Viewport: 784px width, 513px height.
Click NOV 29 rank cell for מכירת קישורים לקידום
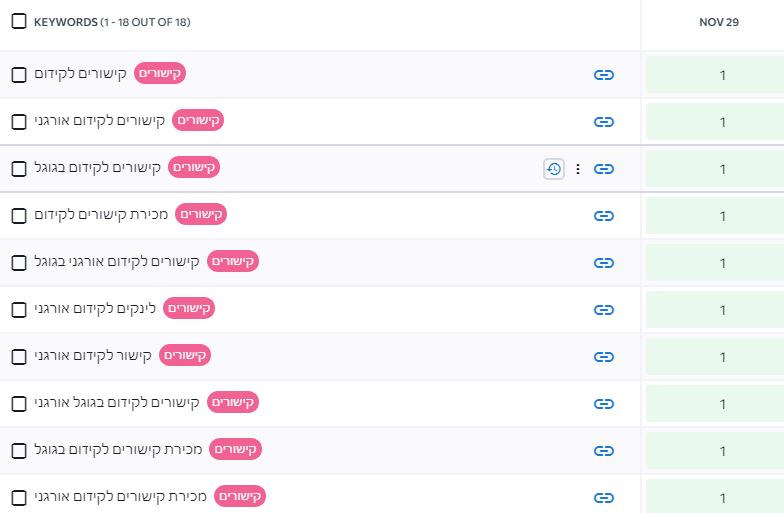pos(715,216)
